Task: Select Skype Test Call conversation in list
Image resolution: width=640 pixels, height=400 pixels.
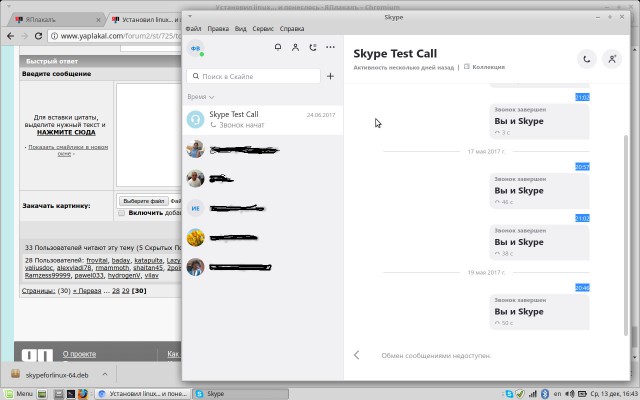Action: (262, 120)
